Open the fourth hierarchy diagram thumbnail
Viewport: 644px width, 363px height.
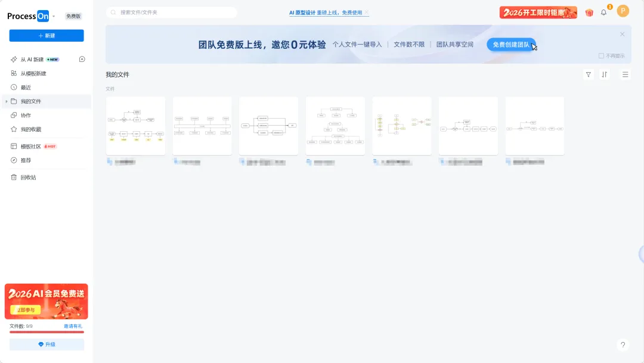coord(335,126)
